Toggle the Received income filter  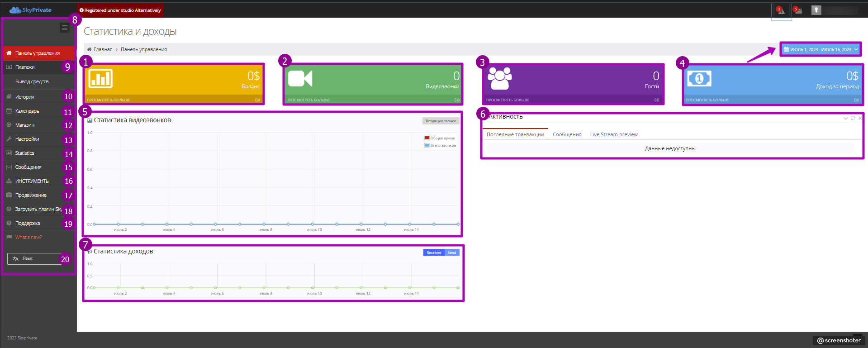click(433, 253)
